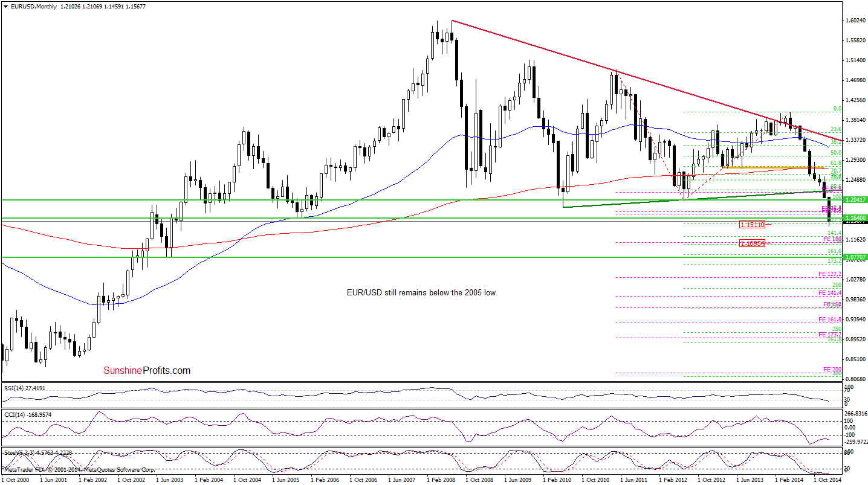Click the RSI(14) 27.4191 indicator label

point(24,388)
